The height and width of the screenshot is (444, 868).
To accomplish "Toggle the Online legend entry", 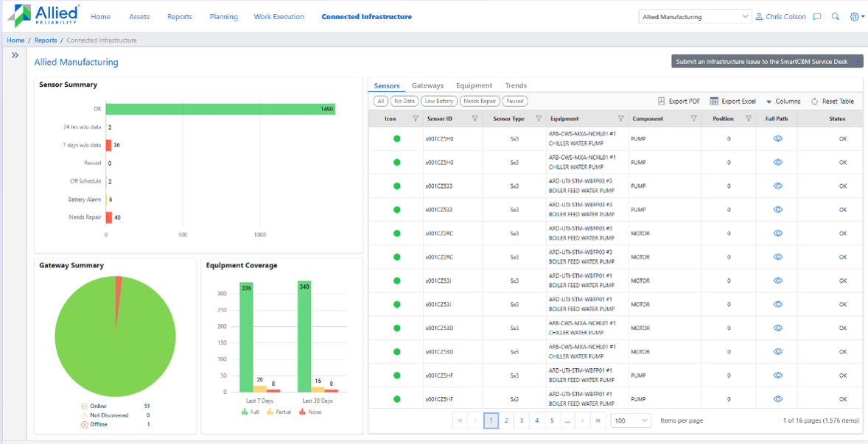I will [x=95, y=406].
